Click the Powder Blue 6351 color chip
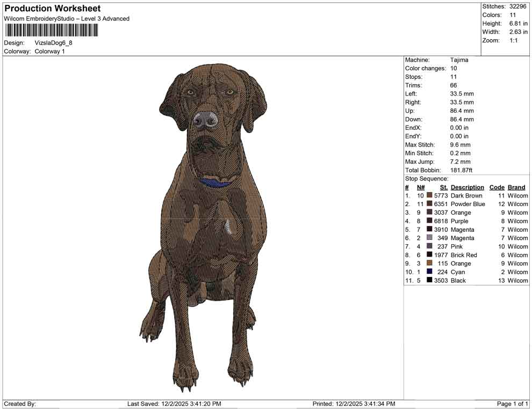Screen dimensions: 532x409 tap(430, 204)
